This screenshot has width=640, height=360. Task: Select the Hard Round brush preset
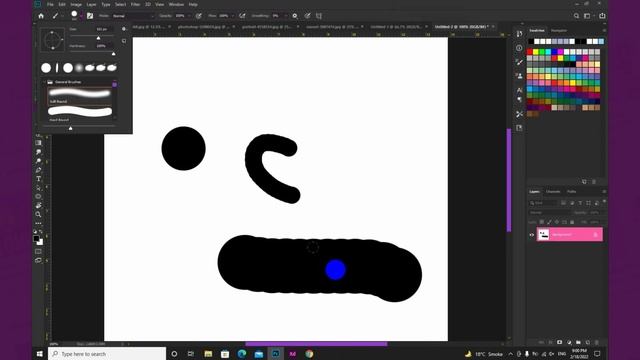[80, 113]
